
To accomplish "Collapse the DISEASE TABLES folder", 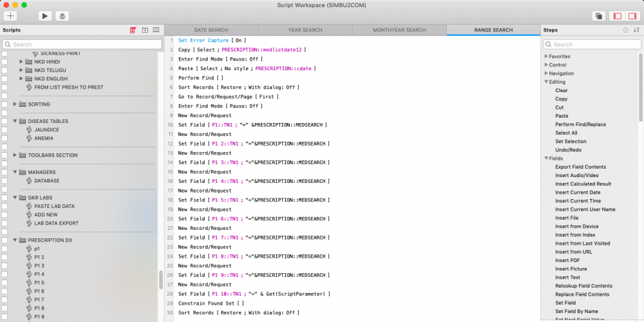I will [15, 121].
